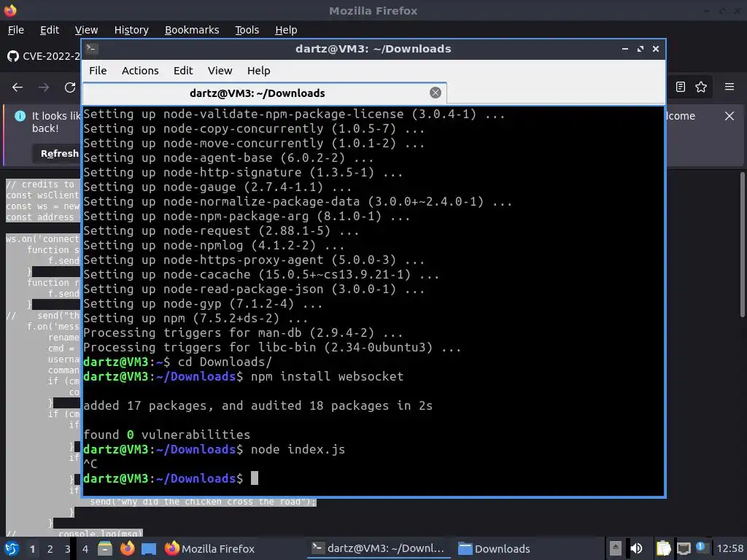Click 'cd Downloads/' command text

(x=225, y=362)
